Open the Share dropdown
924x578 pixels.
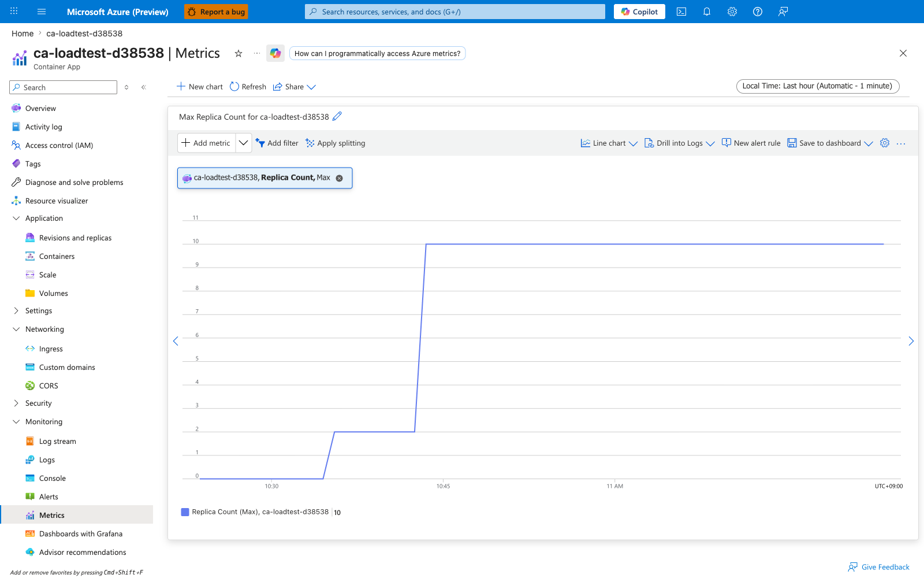[295, 87]
